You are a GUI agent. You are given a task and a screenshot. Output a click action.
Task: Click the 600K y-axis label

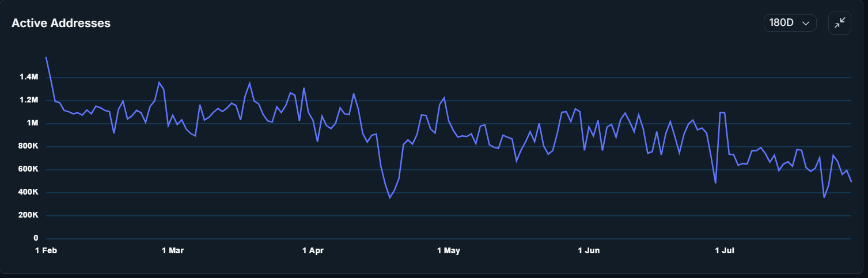click(x=27, y=169)
